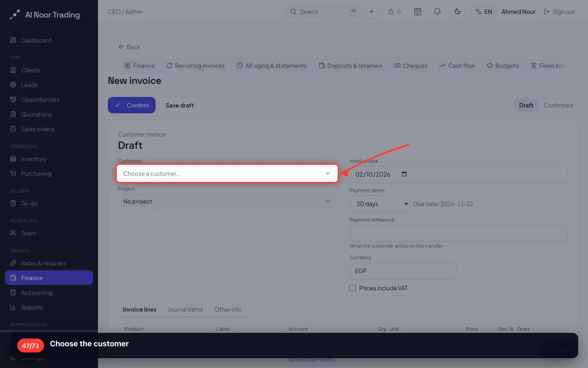Change language with EN selector
588x368 pixels.
click(484, 11)
